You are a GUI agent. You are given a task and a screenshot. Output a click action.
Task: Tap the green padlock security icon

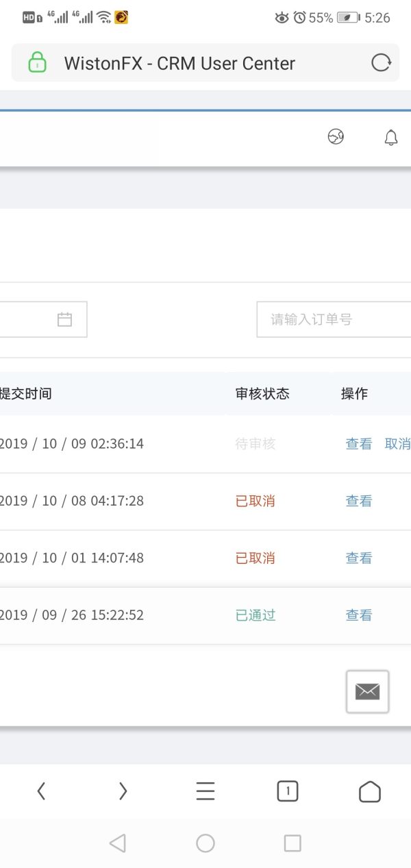tap(37, 63)
